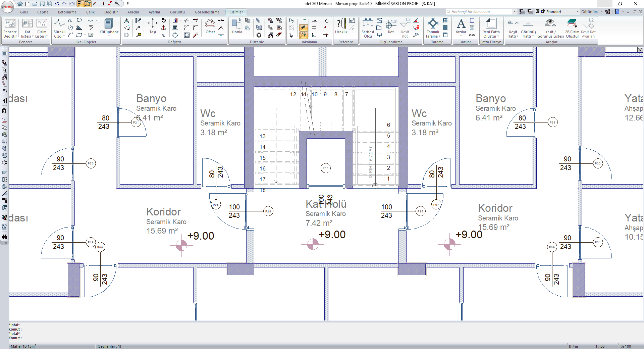The image size is (644, 349).
Task: Open the Pencere Değiştir tool
Action: point(10,29)
